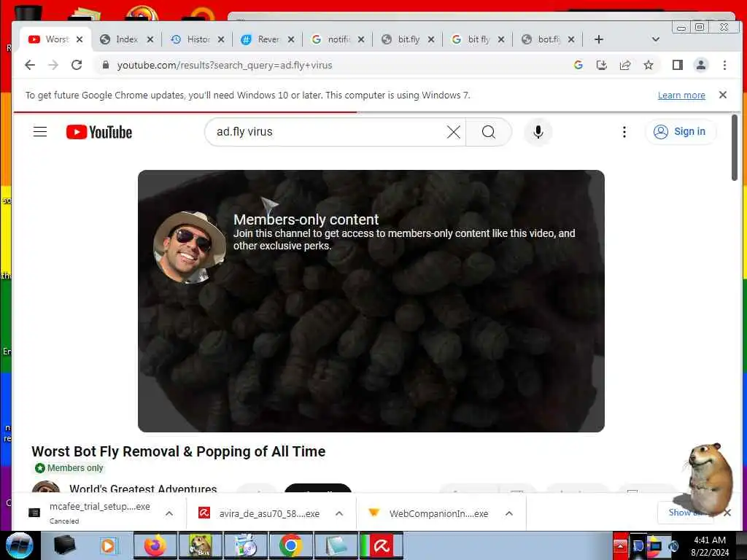The height and width of the screenshot is (560, 747).
Task: Expand options for WebCompanionIn download
Action: (x=508, y=513)
